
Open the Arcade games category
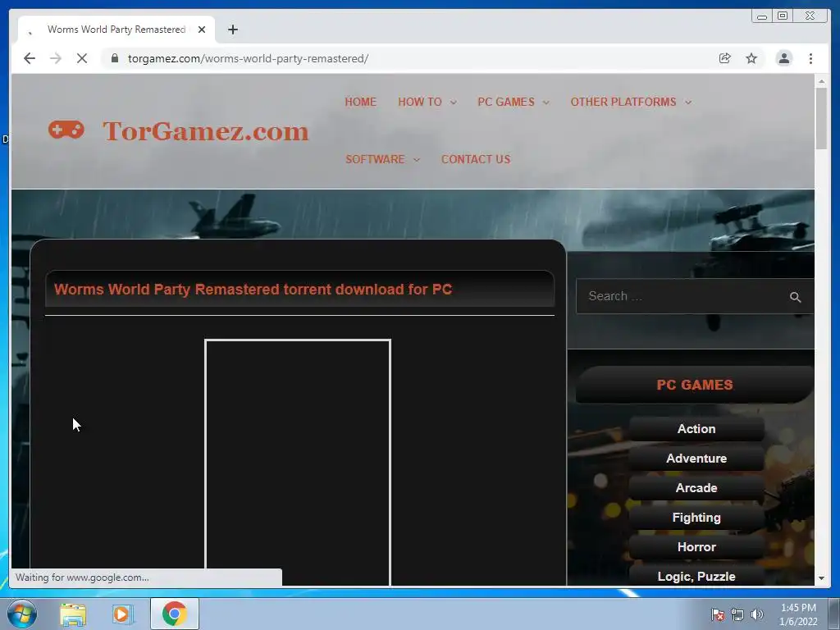tap(696, 487)
